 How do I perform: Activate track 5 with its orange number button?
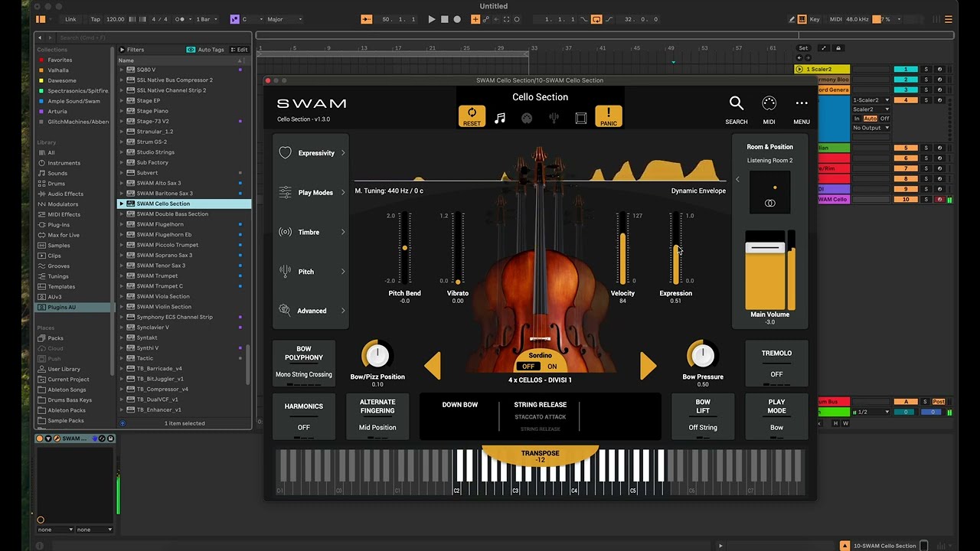[906, 148]
